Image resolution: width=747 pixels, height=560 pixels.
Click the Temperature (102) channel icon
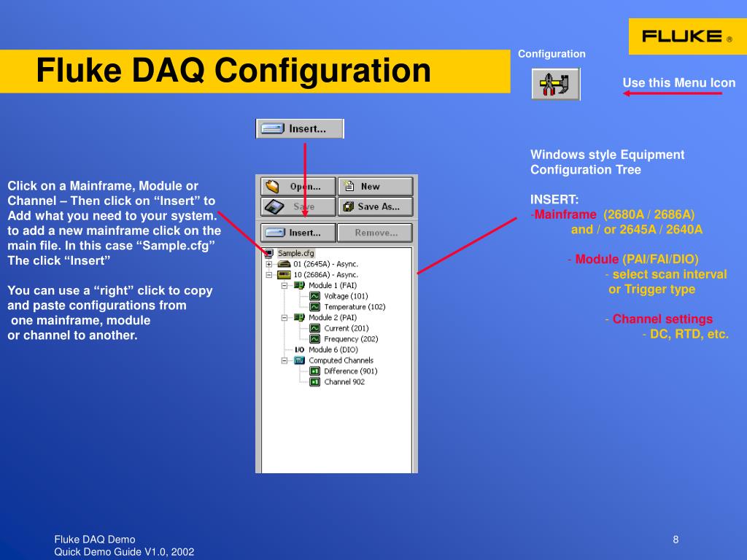point(315,307)
